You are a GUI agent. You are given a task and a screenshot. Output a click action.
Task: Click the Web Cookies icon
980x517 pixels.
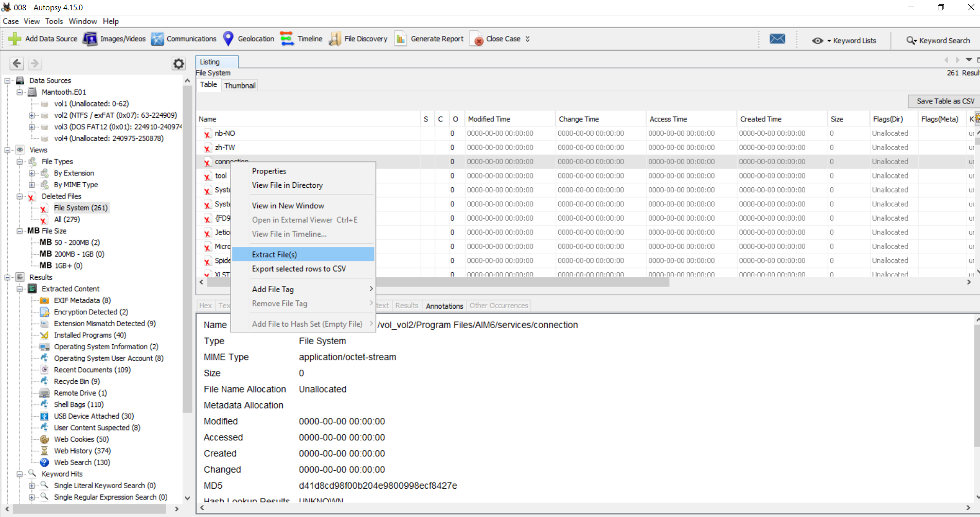click(45, 439)
